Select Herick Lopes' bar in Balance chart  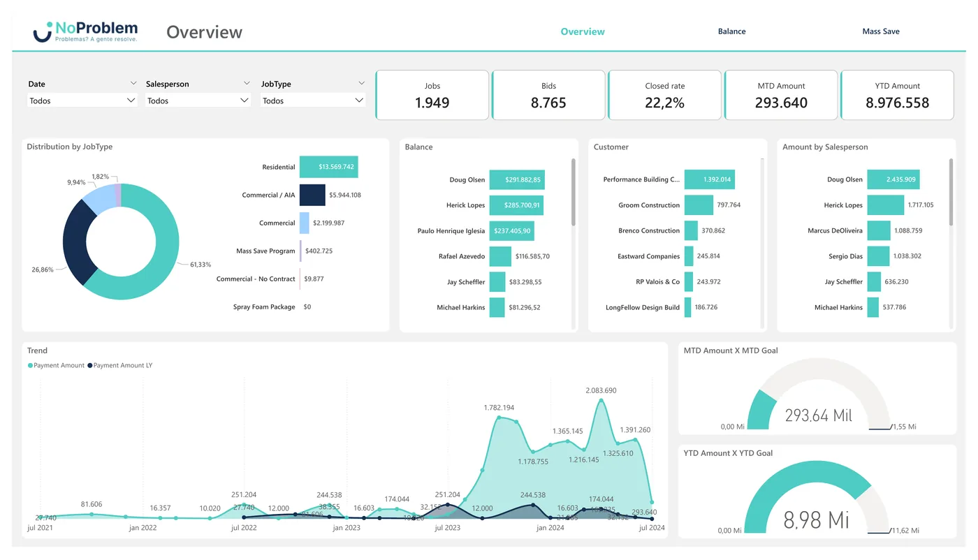[516, 205]
